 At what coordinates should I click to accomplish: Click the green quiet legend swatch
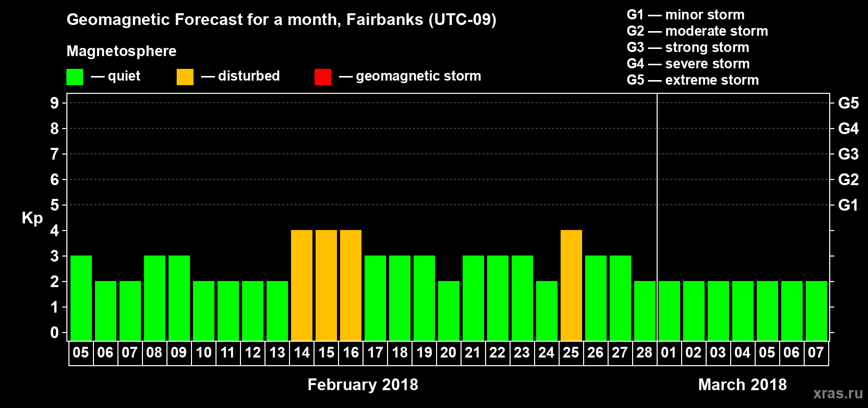pos(75,77)
